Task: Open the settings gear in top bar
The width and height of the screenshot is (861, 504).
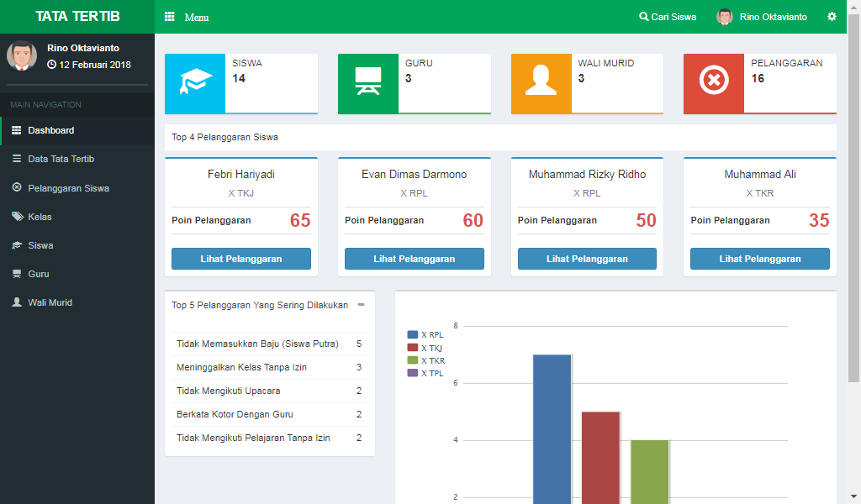Action: (x=832, y=17)
